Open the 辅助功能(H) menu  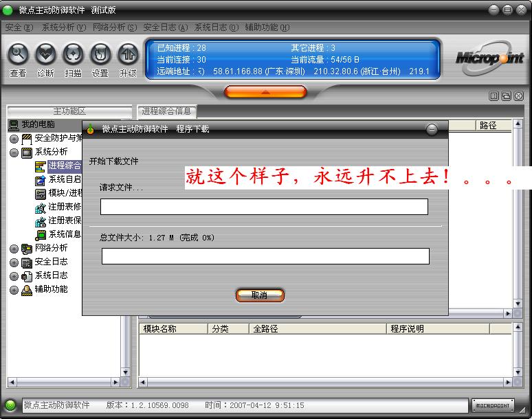click(267, 27)
